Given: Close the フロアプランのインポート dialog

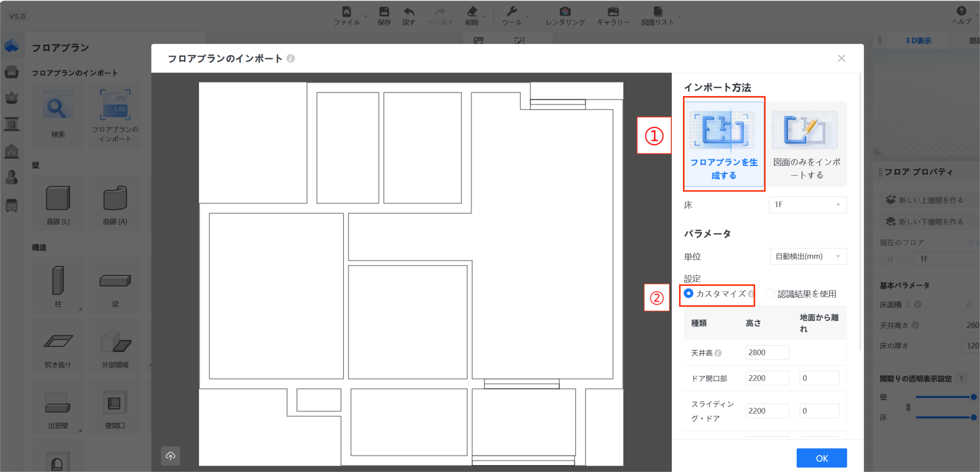Looking at the screenshot, I should pyautogui.click(x=841, y=58).
